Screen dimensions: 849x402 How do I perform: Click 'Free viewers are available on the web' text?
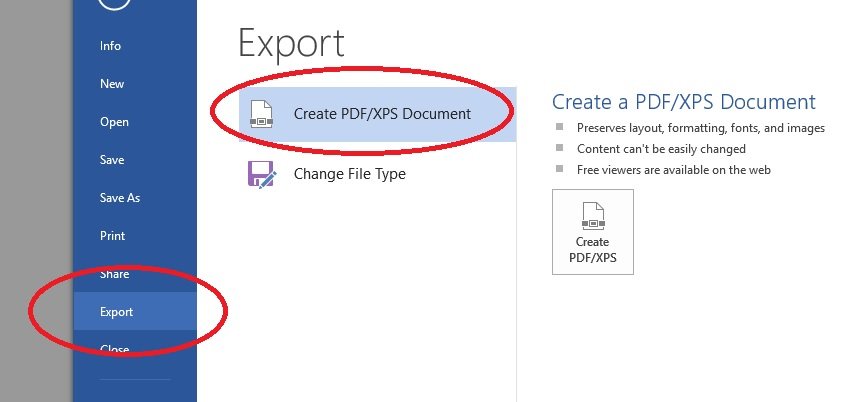673,170
